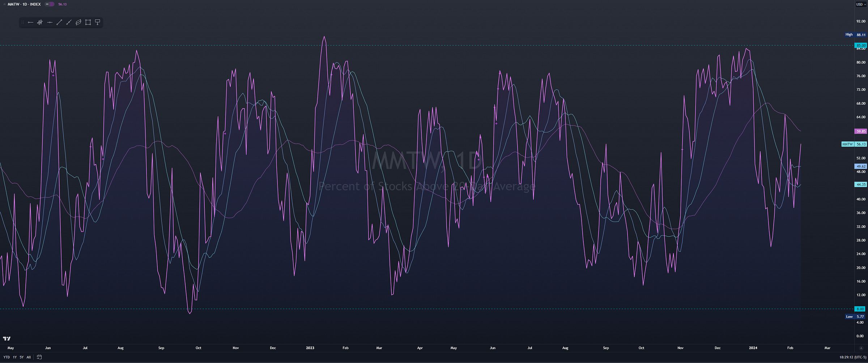Click the 20.00 price scale tick
The width and height of the screenshot is (868, 363).
pyautogui.click(x=861, y=268)
